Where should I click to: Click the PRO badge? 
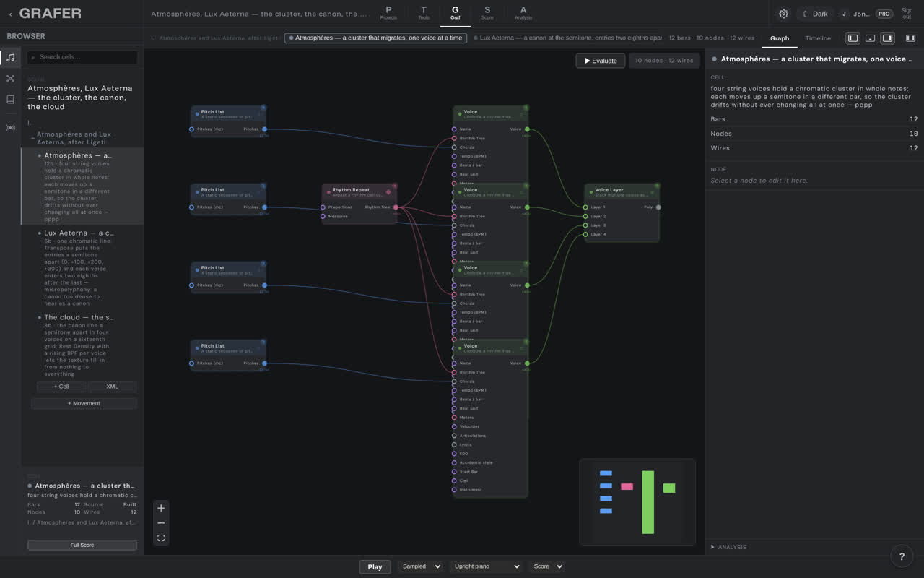tap(884, 14)
